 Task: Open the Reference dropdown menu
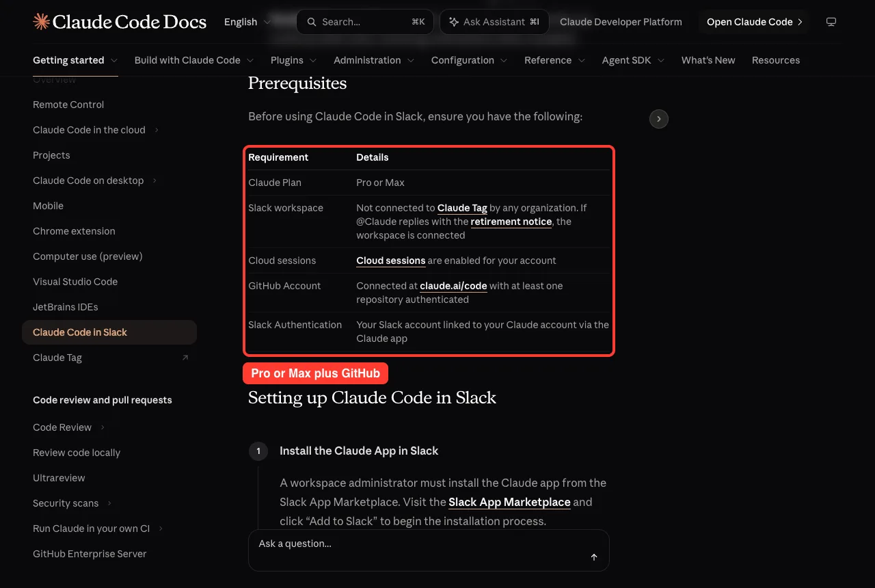[x=555, y=60]
